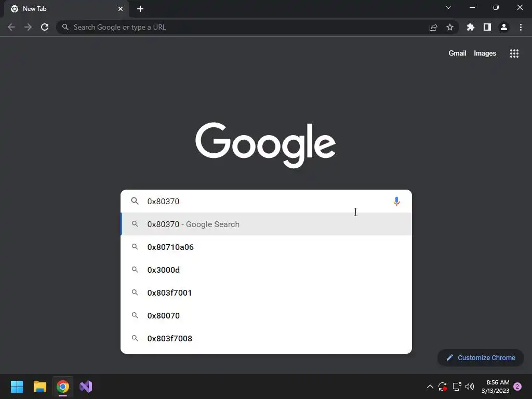Toggle the Chrome side panel icon
This screenshot has width=532, height=399.
tap(487, 27)
